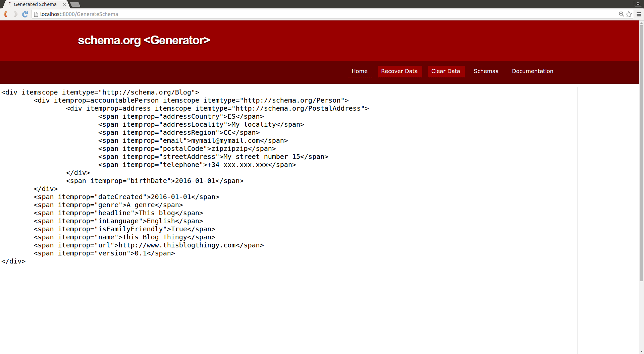The width and height of the screenshot is (644, 354).
Task: Click the schema.org <Generator> site title
Action: (144, 40)
